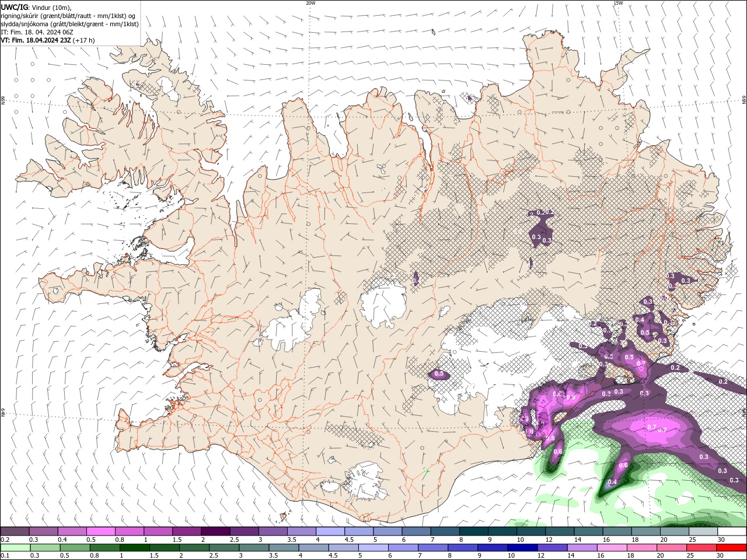Click the grey-purple 0.2 snow legend swatch
747x560 pixels.
coord(15,531)
